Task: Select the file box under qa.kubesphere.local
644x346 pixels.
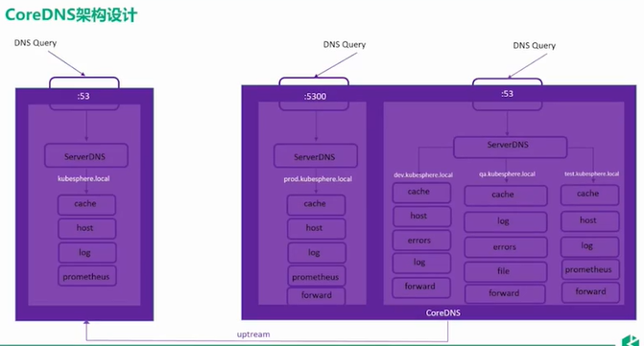Action: 506,271
